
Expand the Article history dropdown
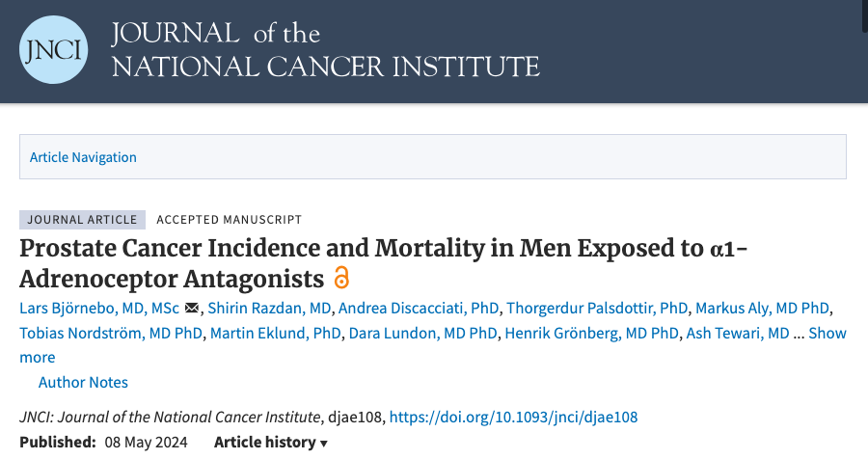271,442
